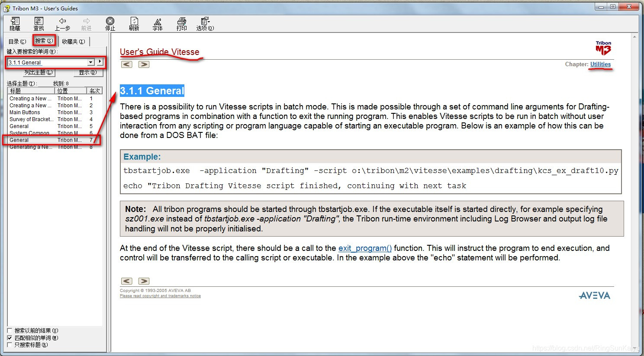644x356 pixels.
Task: Click the 显示 (Display) button
Action: pyautogui.click(x=88, y=73)
